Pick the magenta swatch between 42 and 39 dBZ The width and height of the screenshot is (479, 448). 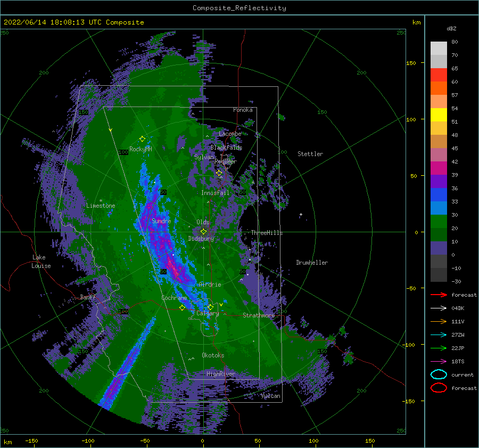[x=439, y=168]
